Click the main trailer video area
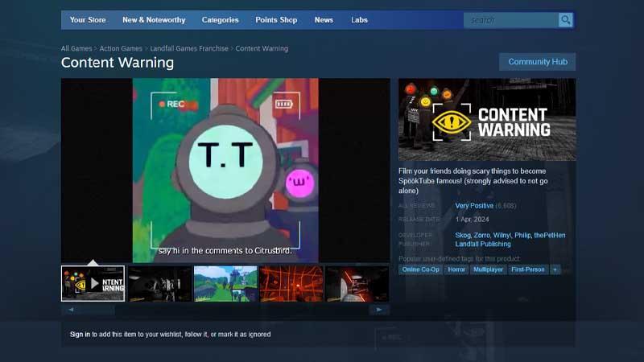This screenshot has height=362, width=644. 225,171
